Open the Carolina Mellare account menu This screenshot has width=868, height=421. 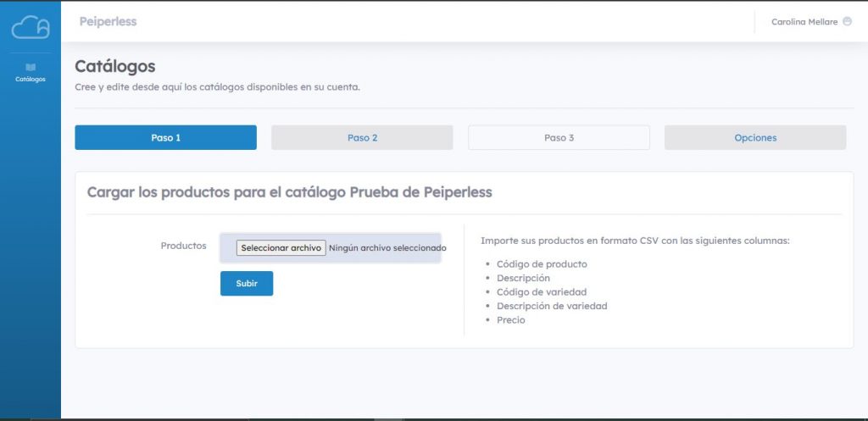(x=811, y=21)
